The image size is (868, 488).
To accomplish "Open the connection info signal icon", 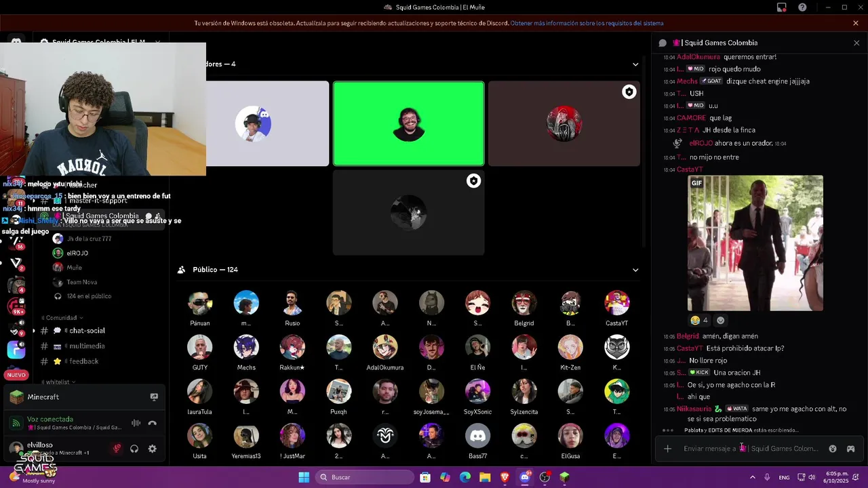I will [x=16, y=423].
